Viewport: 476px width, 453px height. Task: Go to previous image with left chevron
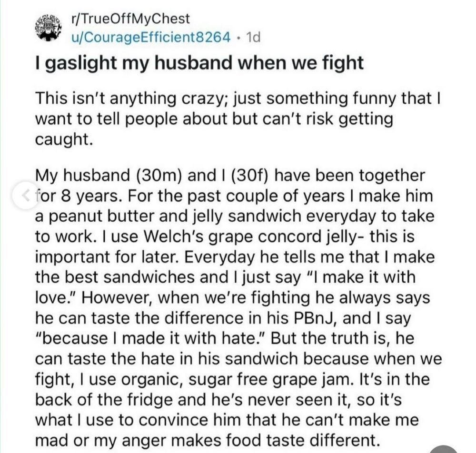pyautogui.click(x=25, y=196)
